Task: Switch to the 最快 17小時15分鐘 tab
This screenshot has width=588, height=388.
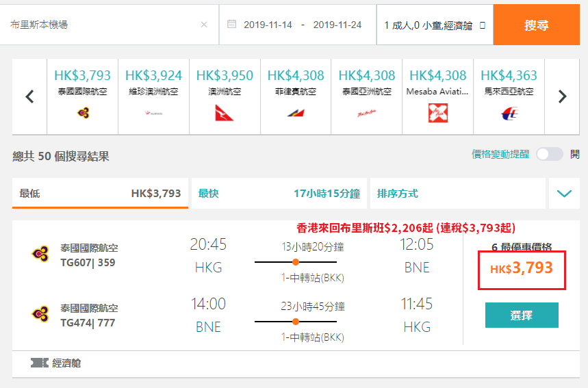Action: pos(279,194)
